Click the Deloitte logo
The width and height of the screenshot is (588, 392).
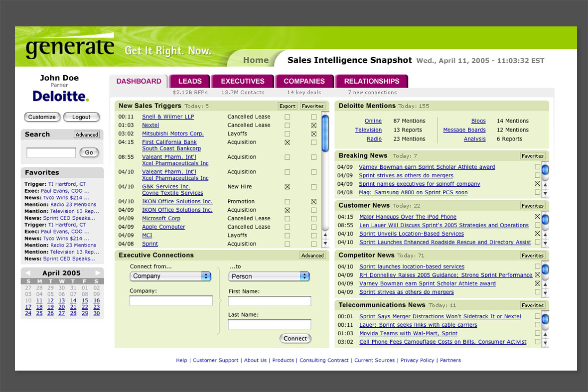tap(61, 96)
